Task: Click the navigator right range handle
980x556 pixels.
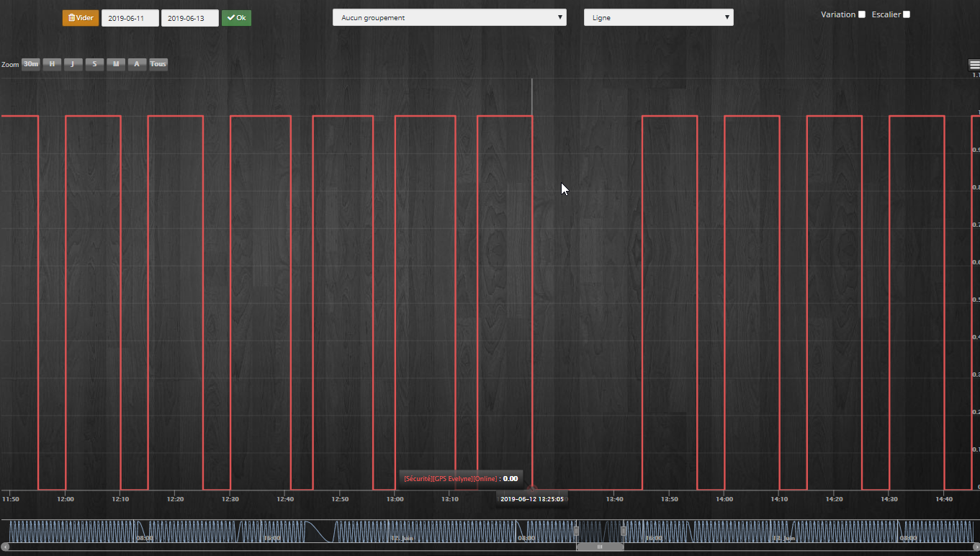Action: coord(624,531)
